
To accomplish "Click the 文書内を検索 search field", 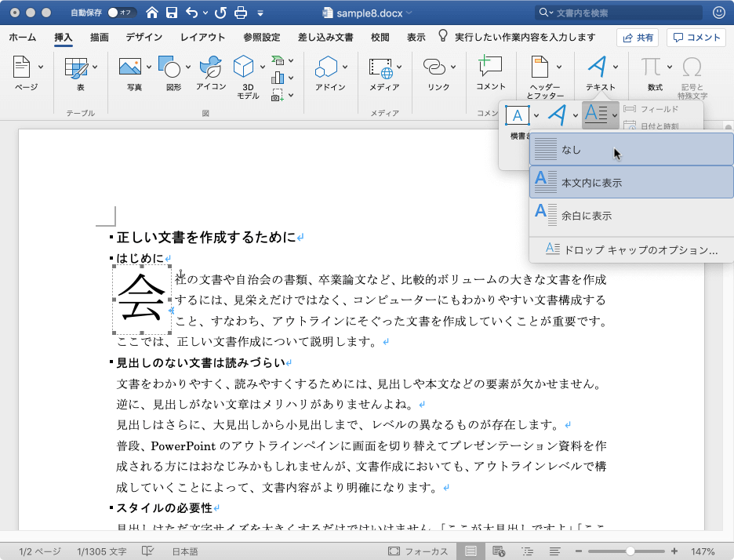I will [x=619, y=13].
